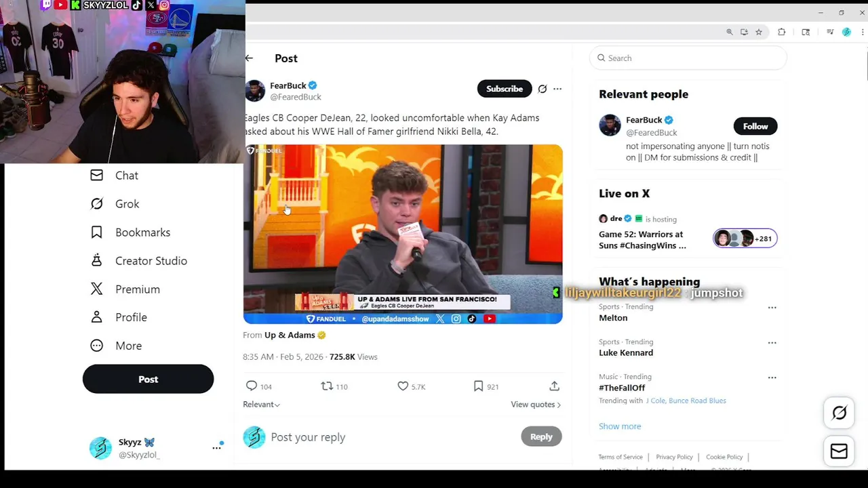Open the floating messages envelope button
The height and width of the screenshot is (488, 868).
[x=839, y=451]
